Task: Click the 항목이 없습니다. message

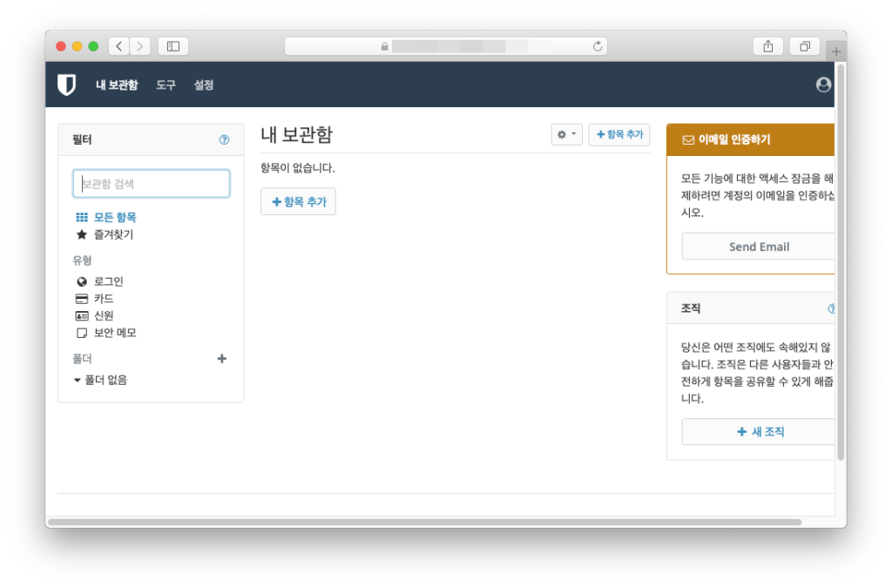Action: (x=298, y=168)
